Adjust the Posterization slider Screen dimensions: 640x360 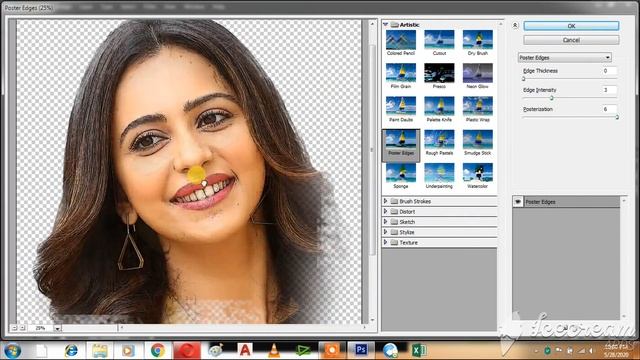(x=617, y=117)
